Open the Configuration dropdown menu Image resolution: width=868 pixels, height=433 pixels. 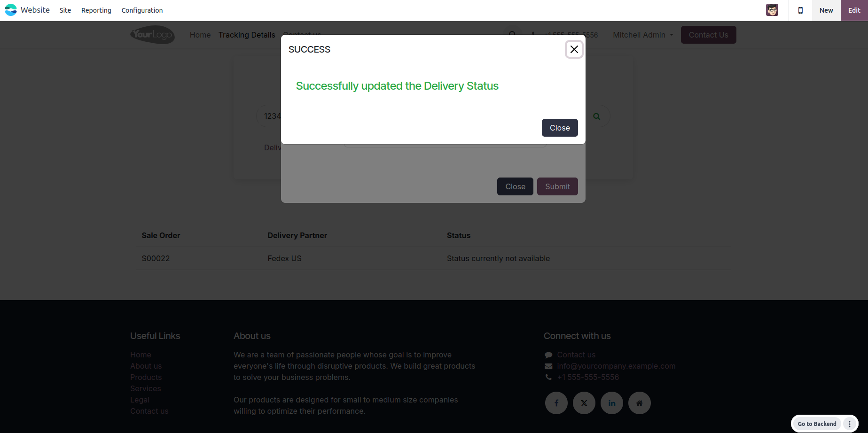142,10
